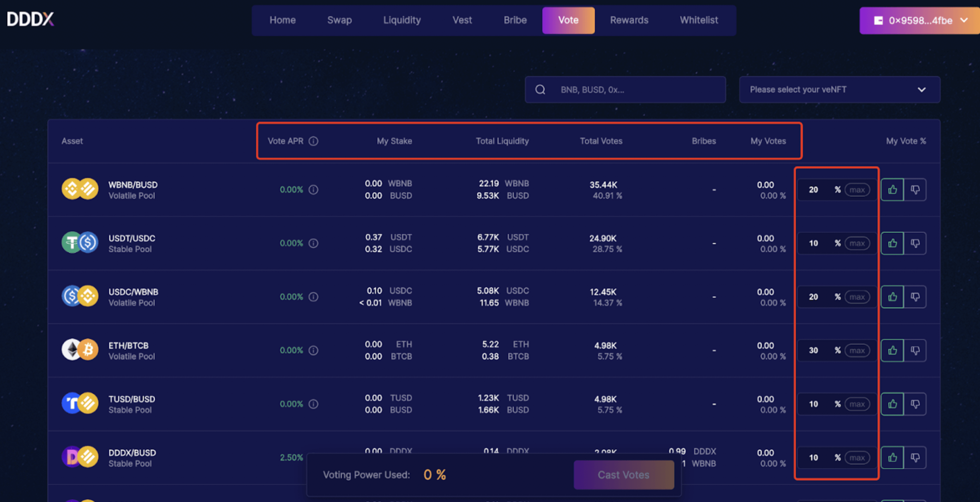Thumbs up the USDT/USDC pool
This screenshot has width=980, height=502.
coord(893,243)
